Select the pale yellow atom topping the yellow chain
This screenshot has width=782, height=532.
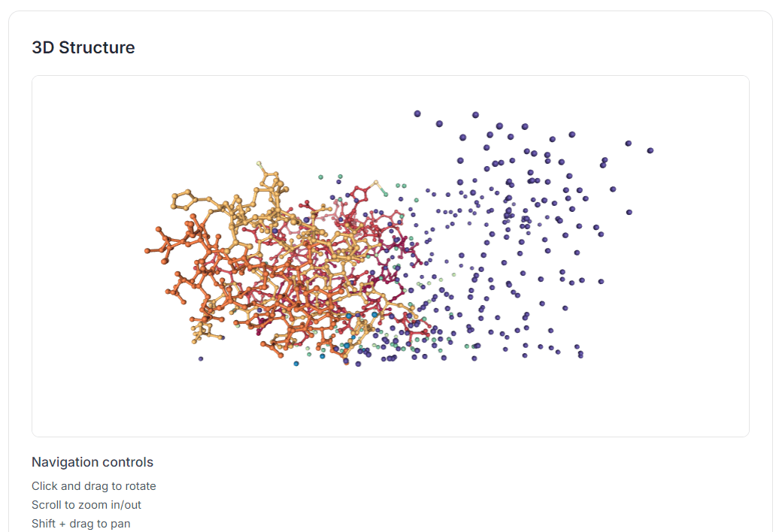click(x=259, y=163)
